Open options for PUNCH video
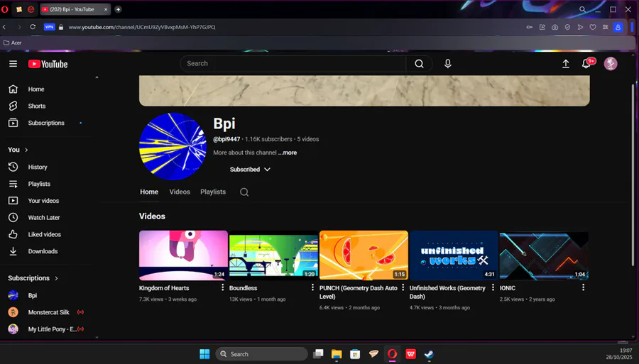 coord(403,287)
